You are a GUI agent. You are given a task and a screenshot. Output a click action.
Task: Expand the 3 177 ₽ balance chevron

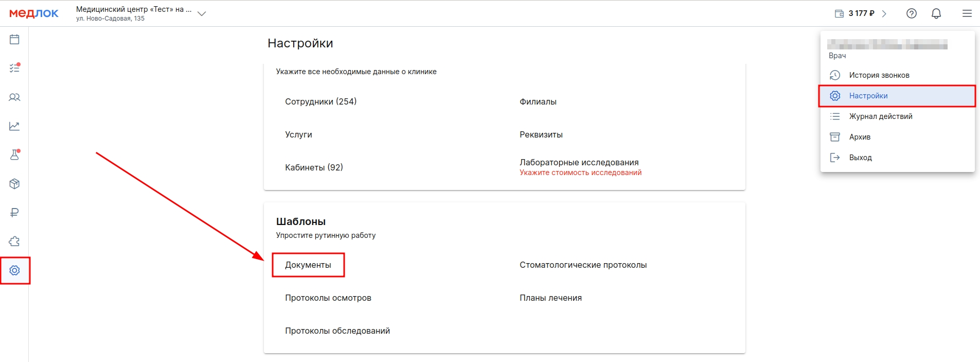tap(884, 14)
